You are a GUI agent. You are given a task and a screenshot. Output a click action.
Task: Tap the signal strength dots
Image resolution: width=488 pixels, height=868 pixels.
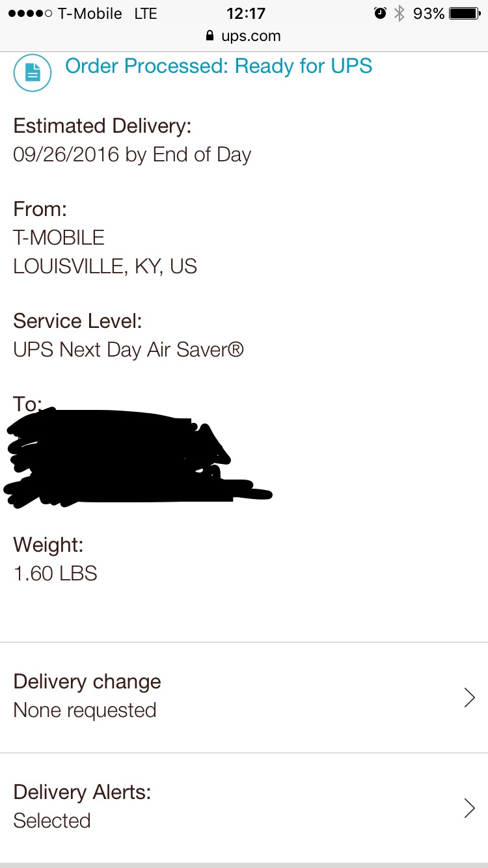pos(30,14)
